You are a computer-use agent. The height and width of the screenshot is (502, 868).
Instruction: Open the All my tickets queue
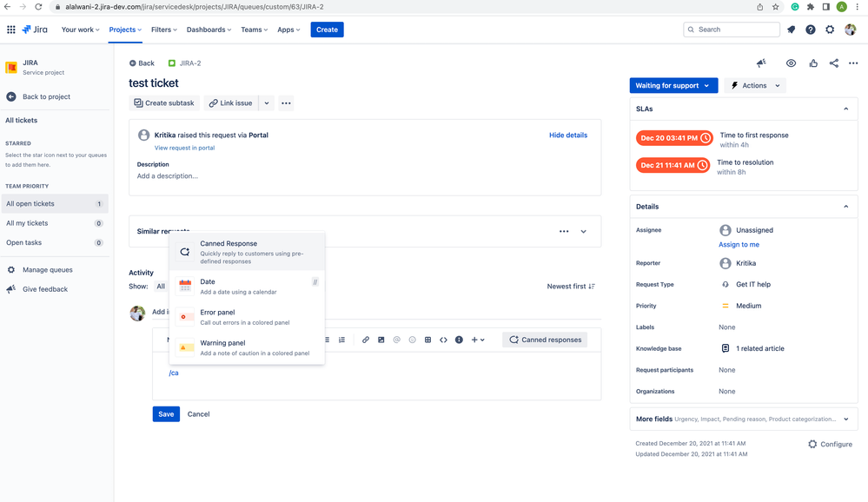[x=55, y=223]
